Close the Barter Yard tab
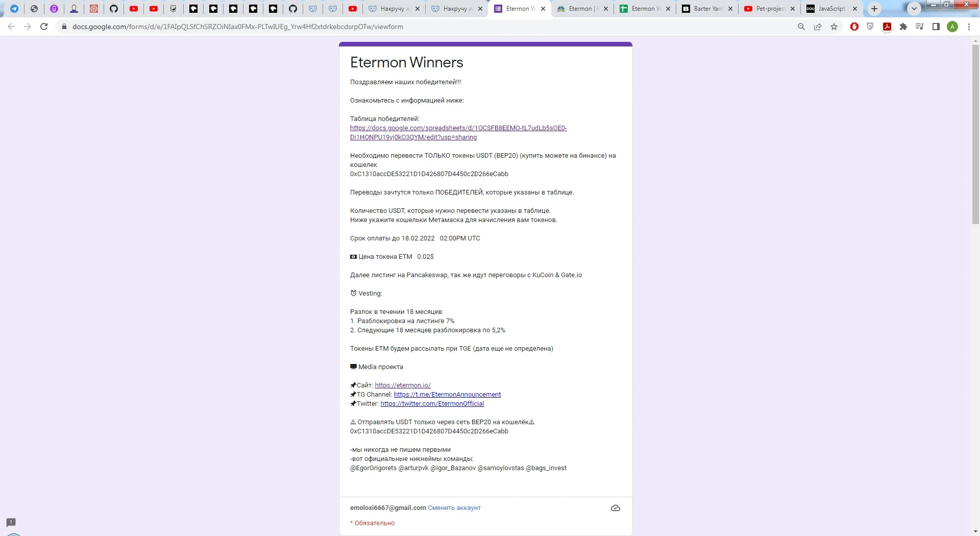980x536 pixels. point(730,9)
